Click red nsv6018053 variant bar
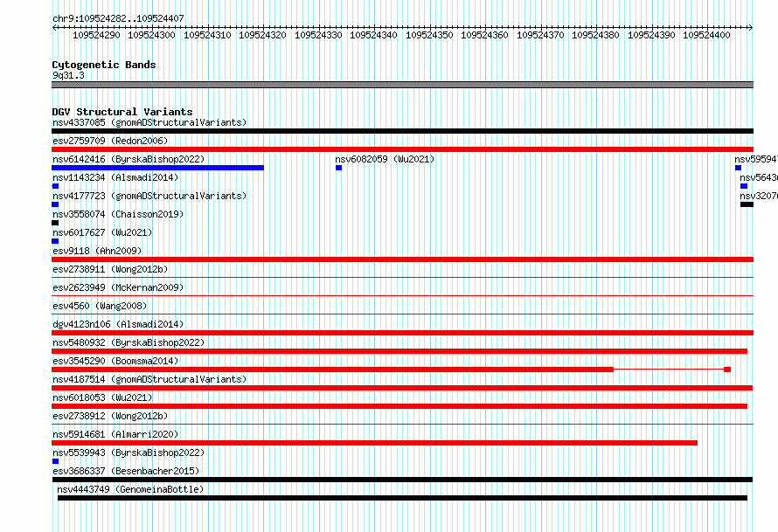 click(399, 406)
